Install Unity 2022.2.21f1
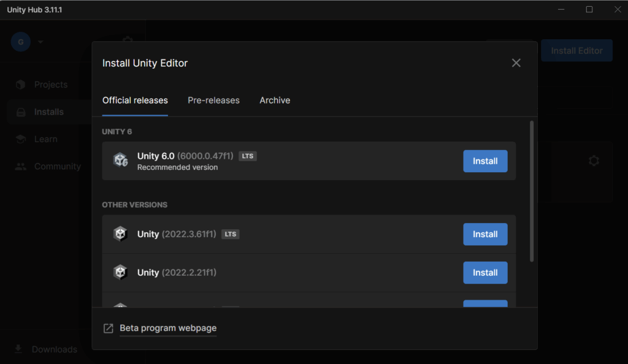 [x=485, y=273]
